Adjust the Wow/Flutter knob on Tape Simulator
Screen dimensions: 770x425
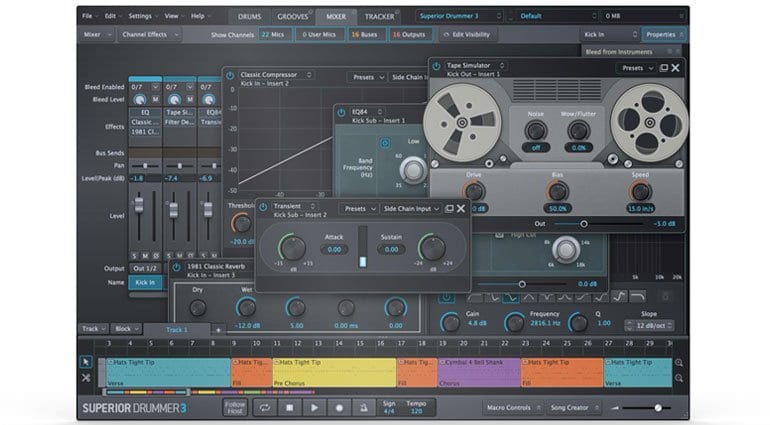(578, 131)
